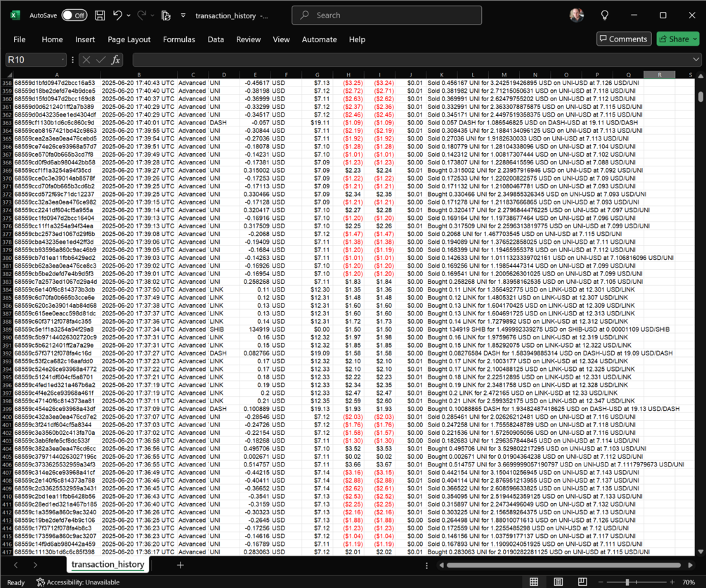Click the Search box in title bar
Image resolution: width=706 pixels, height=588 pixels.
tap(387, 15)
